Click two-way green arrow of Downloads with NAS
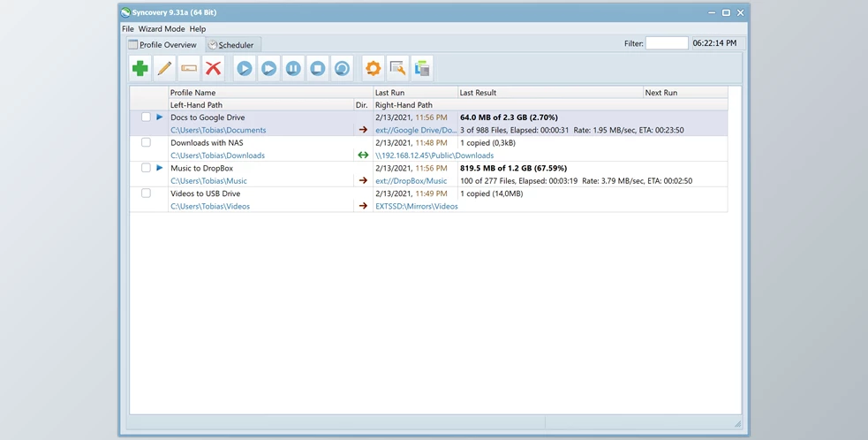868x440 pixels. [x=363, y=156]
